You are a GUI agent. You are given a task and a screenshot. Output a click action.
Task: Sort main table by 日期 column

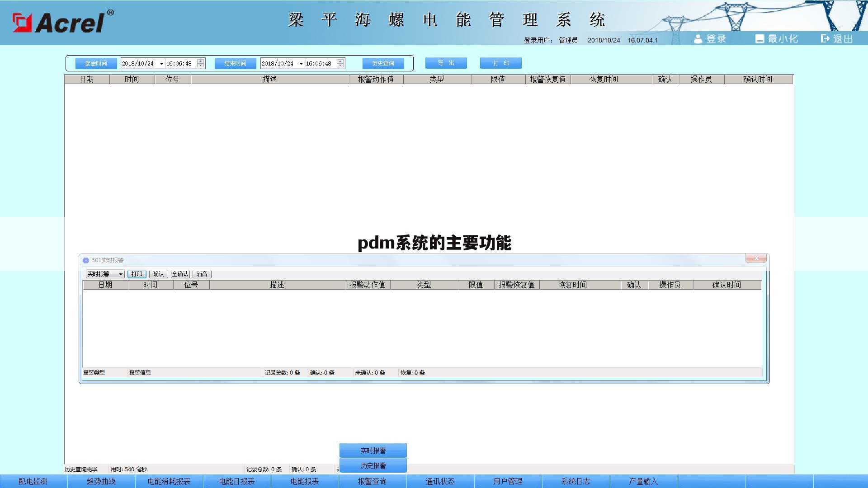[x=87, y=80]
